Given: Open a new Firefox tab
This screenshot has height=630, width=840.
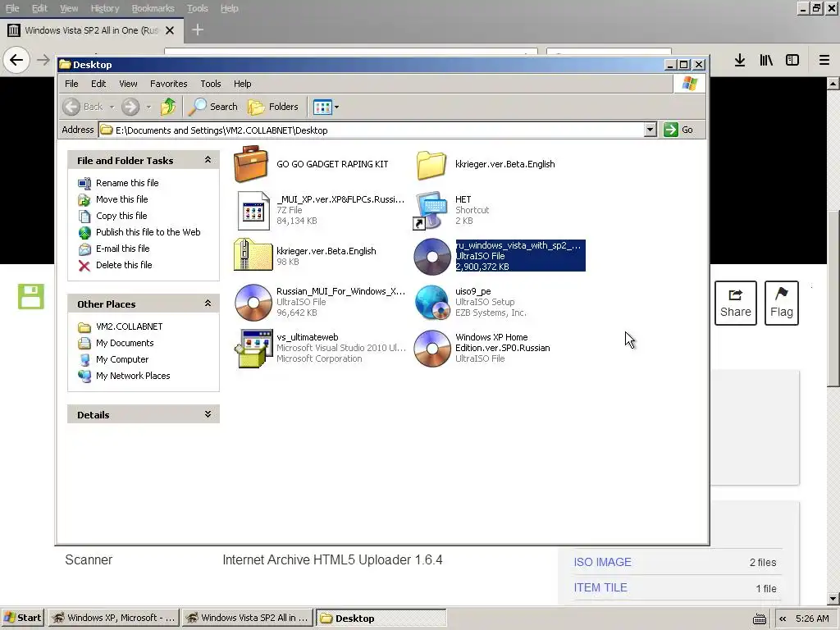Looking at the screenshot, I should coord(198,30).
